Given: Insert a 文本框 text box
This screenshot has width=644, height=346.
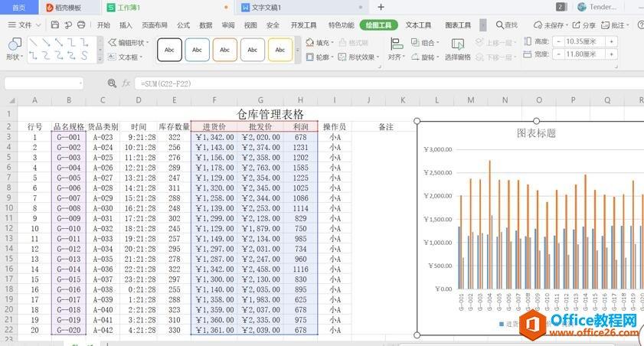Looking at the screenshot, I should pos(125,57).
